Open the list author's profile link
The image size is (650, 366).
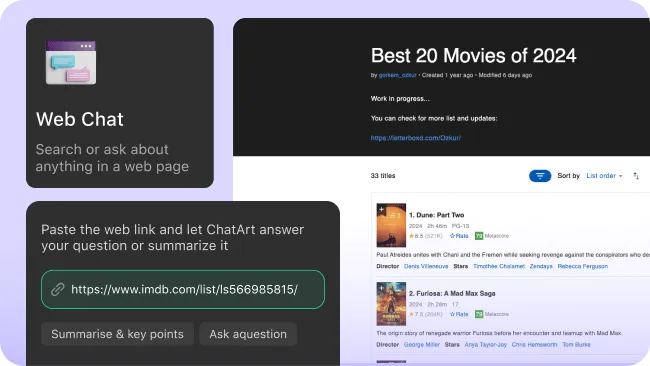[398, 75]
